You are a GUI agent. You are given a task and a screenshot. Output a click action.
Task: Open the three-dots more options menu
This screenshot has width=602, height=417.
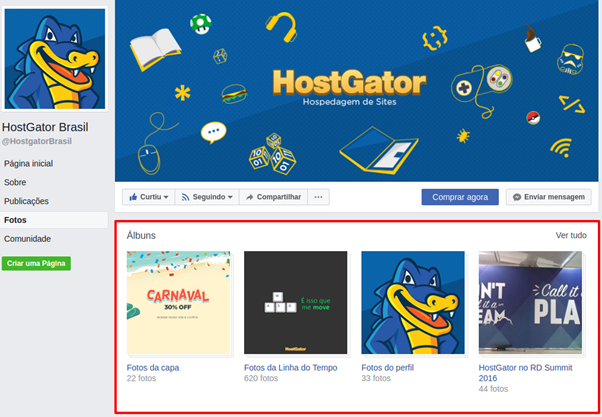pyautogui.click(x=318, y=197)
